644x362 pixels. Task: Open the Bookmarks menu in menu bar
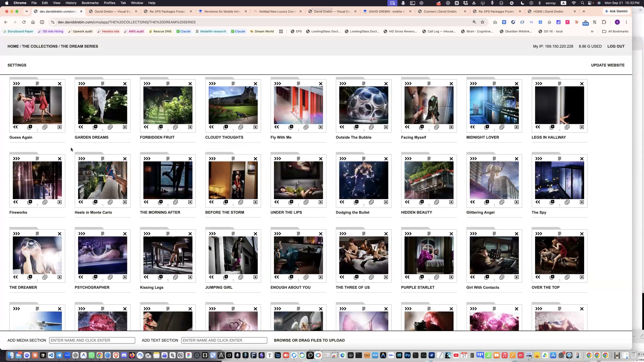point(90,3)
